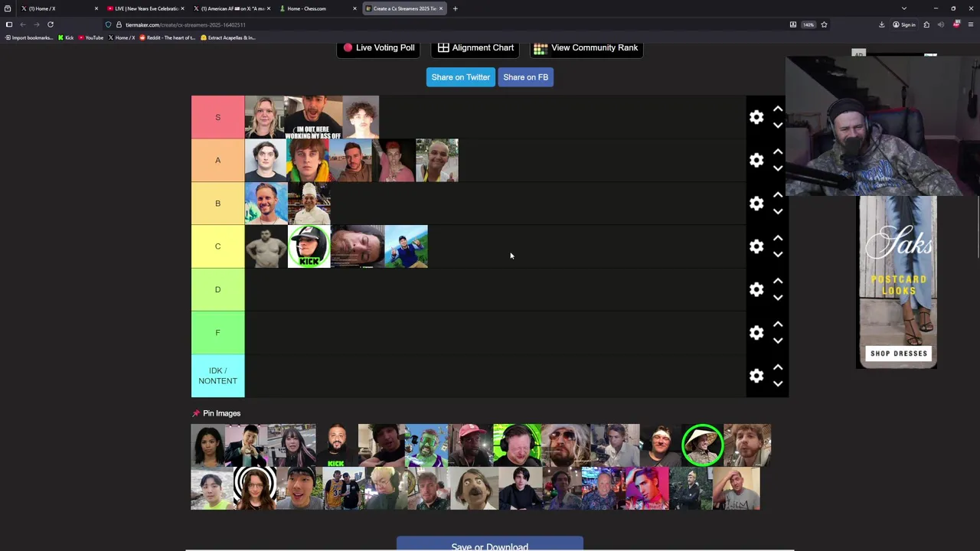Click Sign in in the browser toolbar
Image resolution: width=980 pixels, height=551 pixels.
click(903, 24)
